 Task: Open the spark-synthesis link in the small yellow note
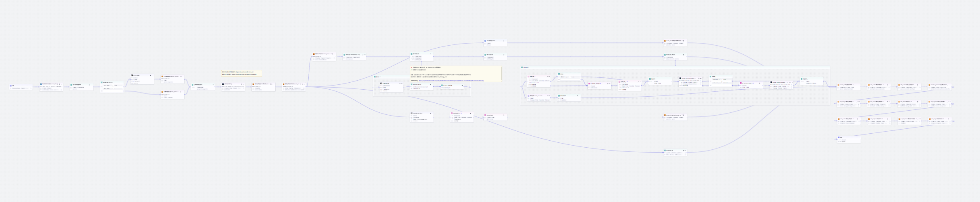point(244,74)
